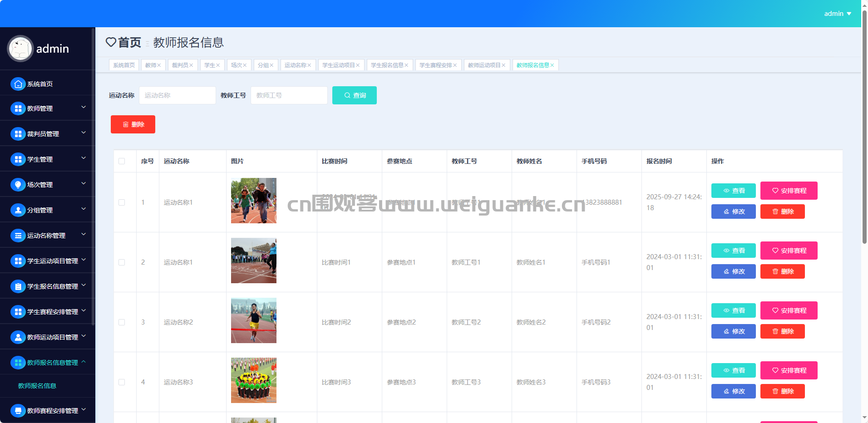Tick the select-all checkbox in table header
The height and width of the screenshot is (423, 868).
(x=122, y=161)
